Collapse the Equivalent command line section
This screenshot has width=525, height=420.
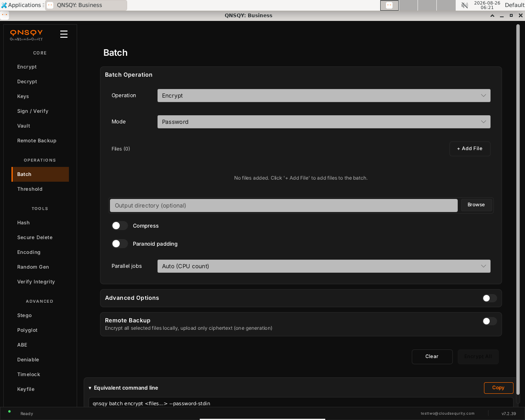point(123,388)
